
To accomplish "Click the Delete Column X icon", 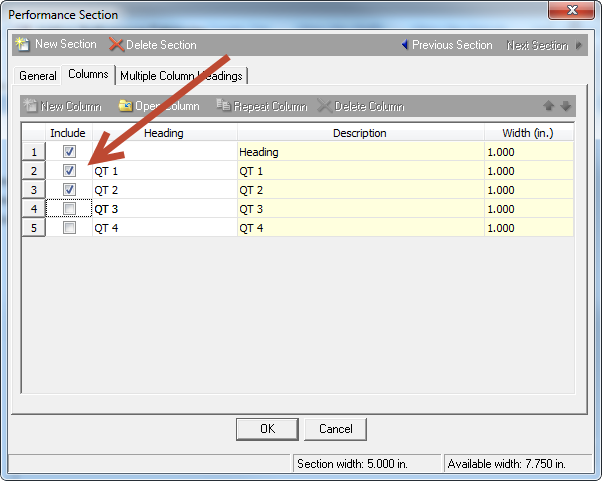I will [324, 106].
